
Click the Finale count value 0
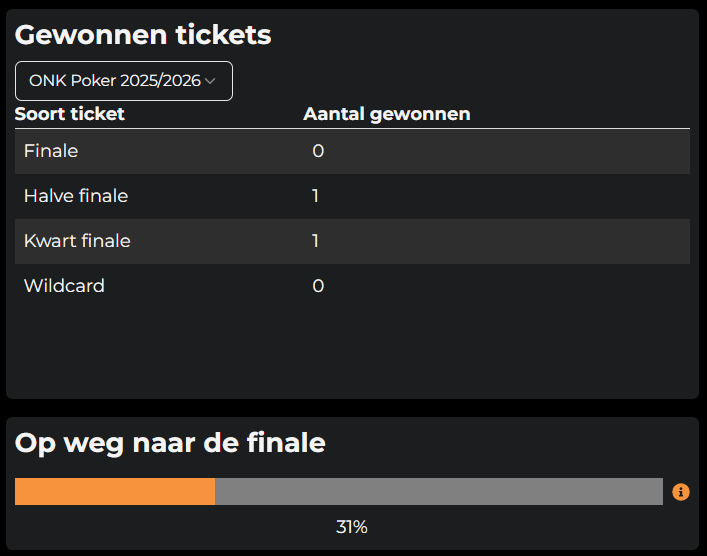tap(318, 151)
